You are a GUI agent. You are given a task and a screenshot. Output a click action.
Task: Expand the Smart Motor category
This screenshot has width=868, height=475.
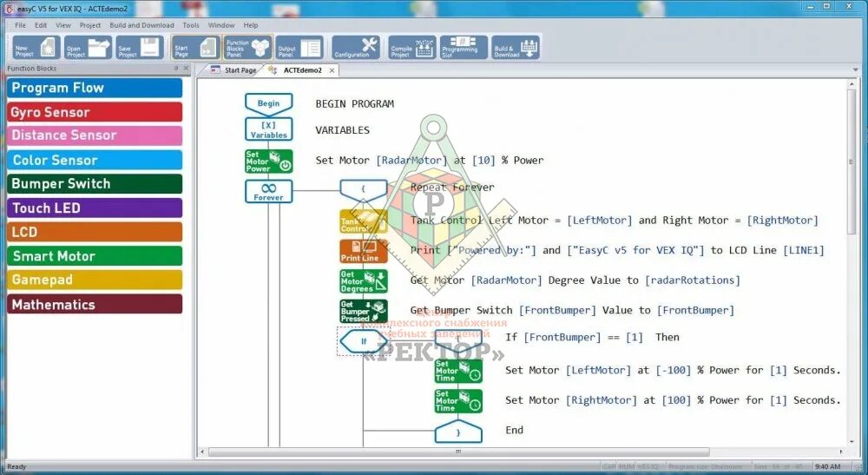(x=95, y=256)
